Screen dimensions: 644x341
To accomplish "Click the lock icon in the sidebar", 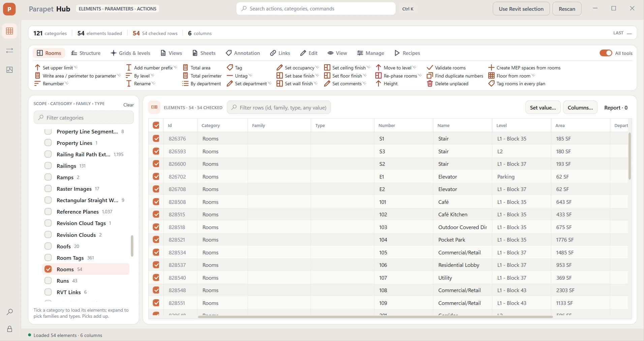I will pyautogui.click(x=10, y=329).
